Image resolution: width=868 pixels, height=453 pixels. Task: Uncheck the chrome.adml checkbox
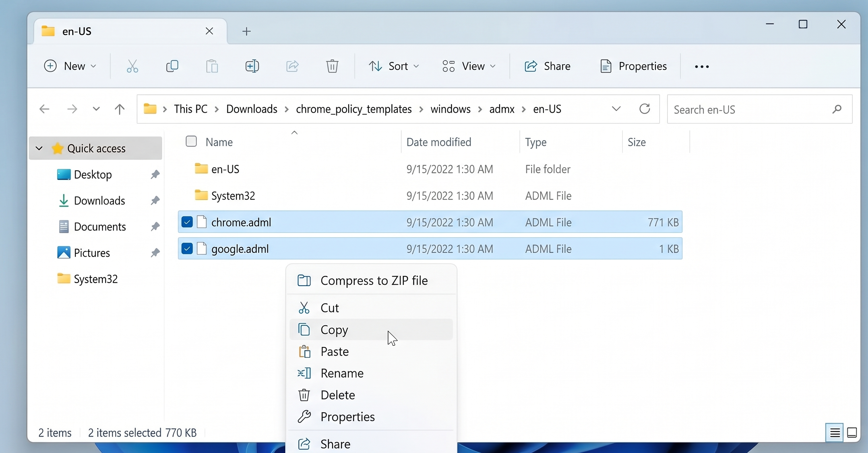(187, 222)
